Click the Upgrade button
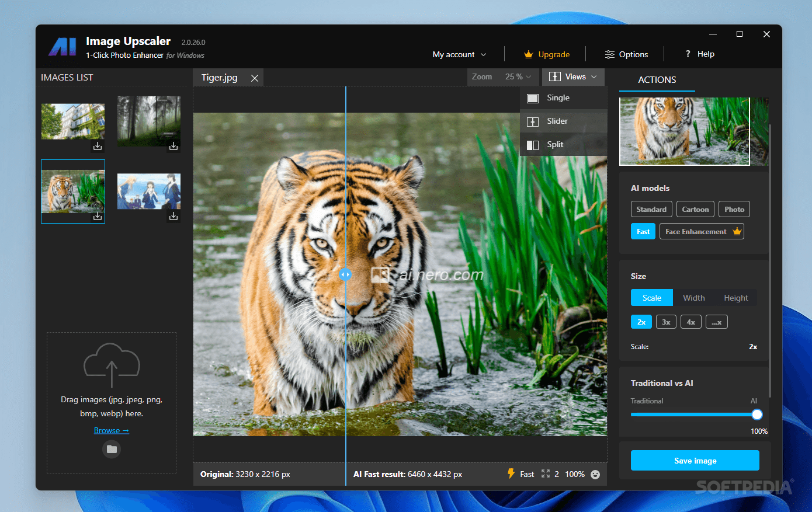This screenshot has width=812, height=512. coord(547,54)
